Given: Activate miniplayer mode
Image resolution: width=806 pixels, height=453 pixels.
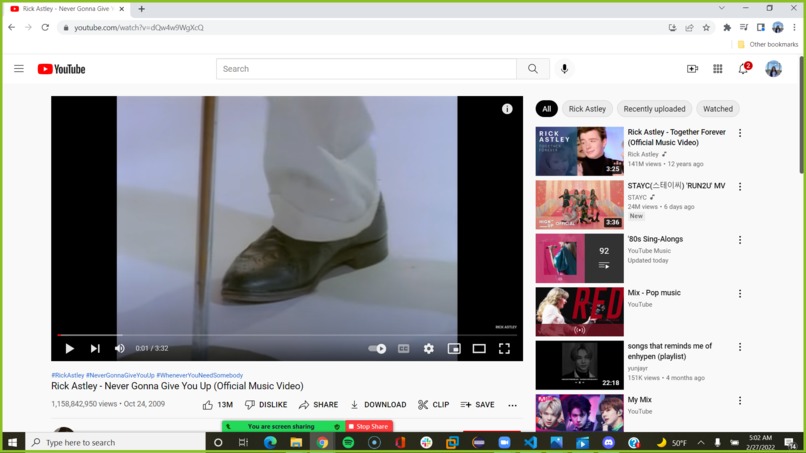Looking at the screenshot, I should (x=454, y=349).
